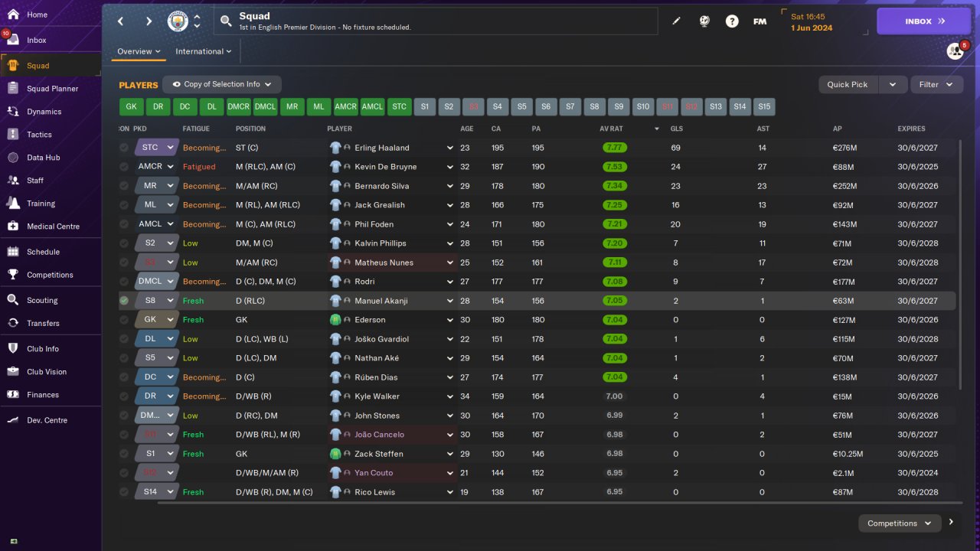Tick the selection circle for Kalvin Phillips

(x=124, y=243)
